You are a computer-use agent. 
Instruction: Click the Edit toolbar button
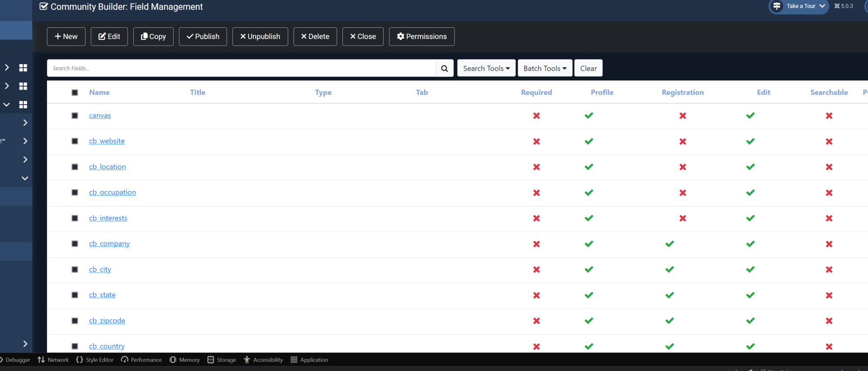[109, 36]
